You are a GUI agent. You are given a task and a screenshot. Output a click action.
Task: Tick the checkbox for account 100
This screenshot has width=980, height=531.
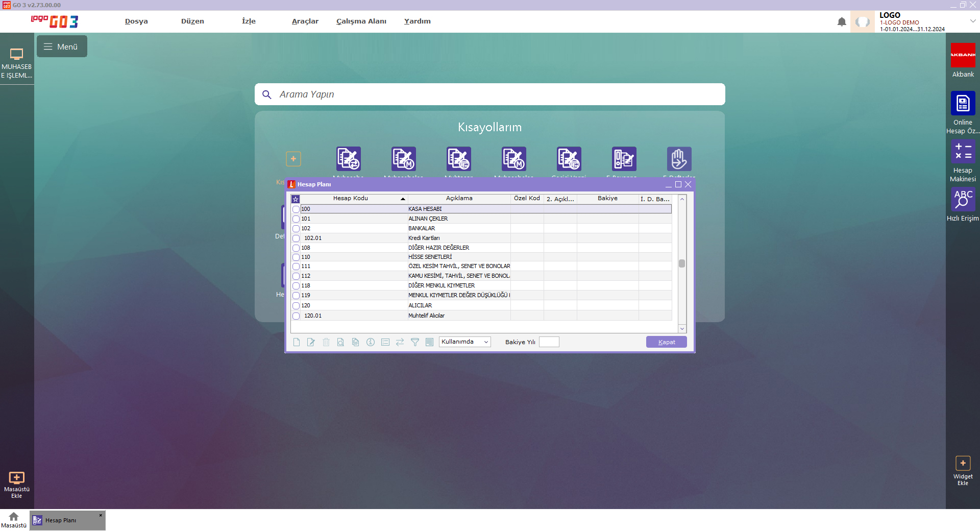click(x=296, y=209)
